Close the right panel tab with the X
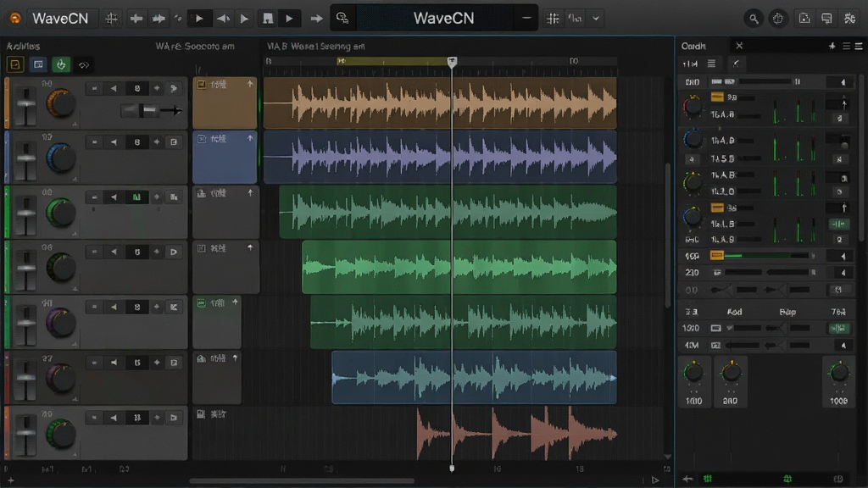868x488 pixels. click(x=739, y=46)
